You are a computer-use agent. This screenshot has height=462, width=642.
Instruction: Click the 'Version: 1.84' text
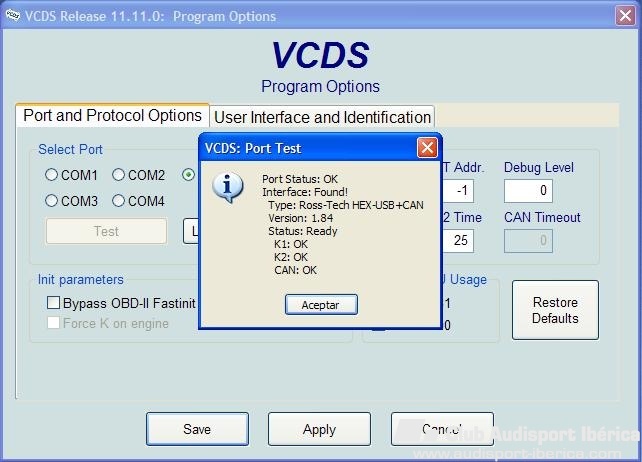(301, 218)
